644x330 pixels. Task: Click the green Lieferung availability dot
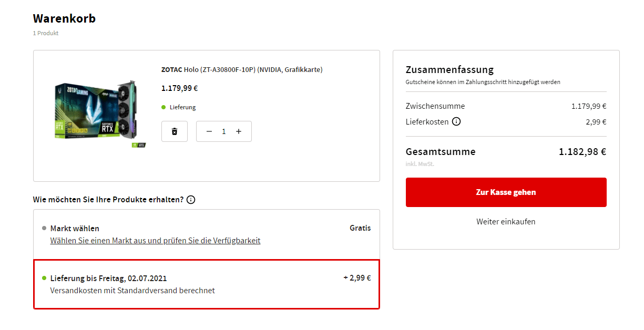[x=163, y=107]
